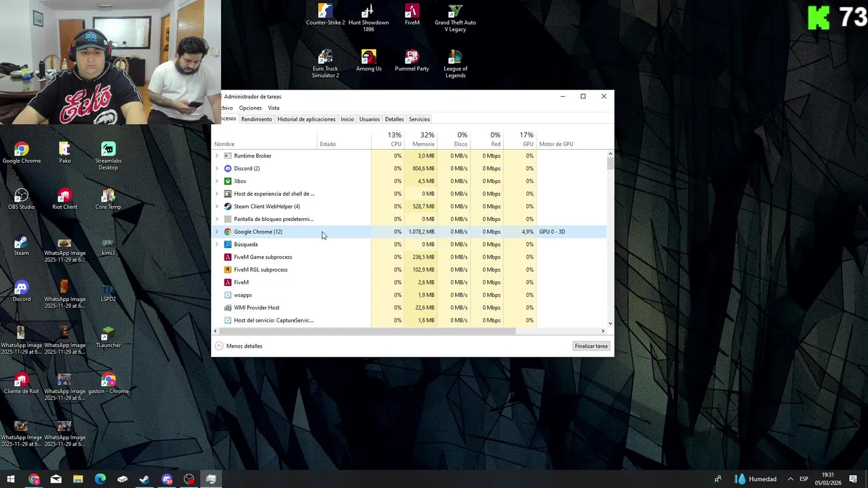Image resolution: width=868 pixels, height=488 pixels.
Task: Select the Riot Client desktop icon
Action: tap(64, 199)
